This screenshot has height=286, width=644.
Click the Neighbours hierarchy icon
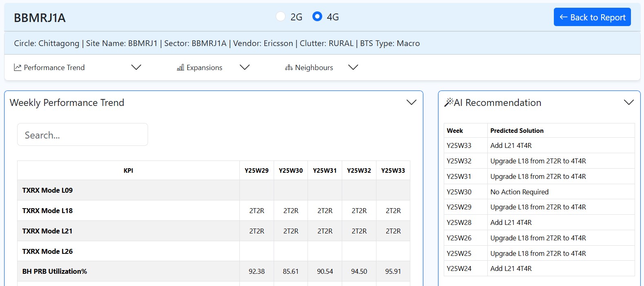click(289, 67)
